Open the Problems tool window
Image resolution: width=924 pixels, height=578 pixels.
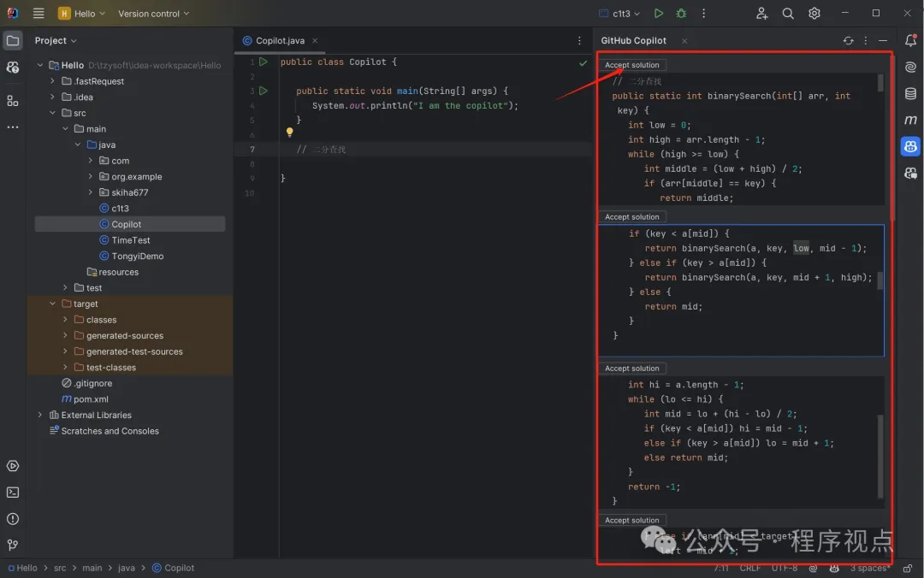point(12,519)
